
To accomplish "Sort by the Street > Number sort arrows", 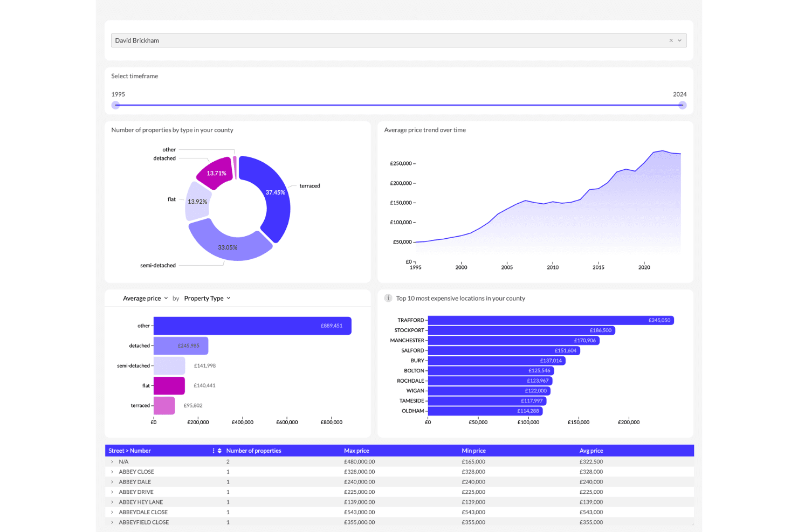I will tap(219, 451).
